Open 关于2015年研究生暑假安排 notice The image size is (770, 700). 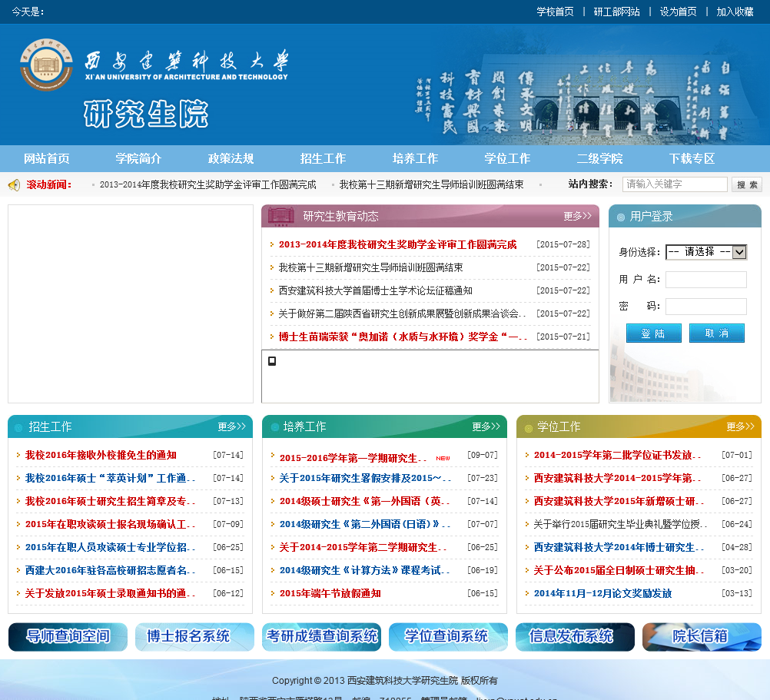pyautogui.click(x=365, y=478)
